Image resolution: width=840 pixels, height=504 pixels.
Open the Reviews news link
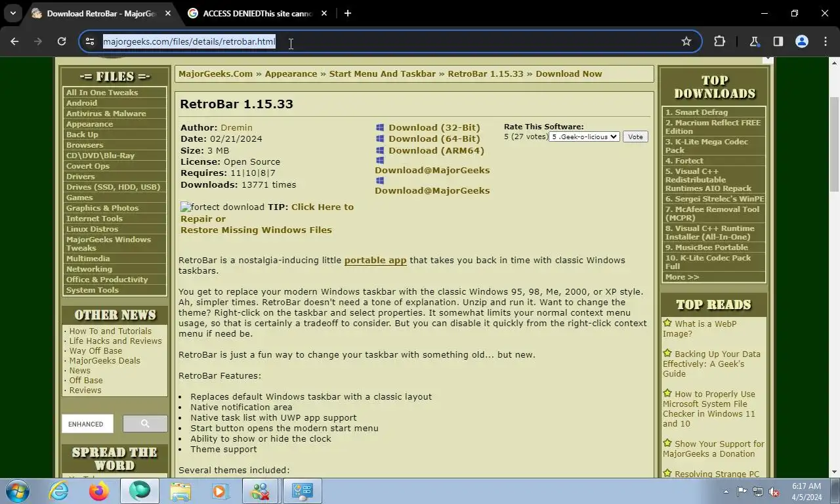tap(85, 390)
